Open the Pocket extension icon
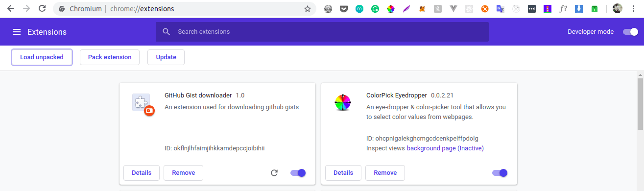This screenshot has width=644, height=191. pyautogui.click(x=344, y=9)
